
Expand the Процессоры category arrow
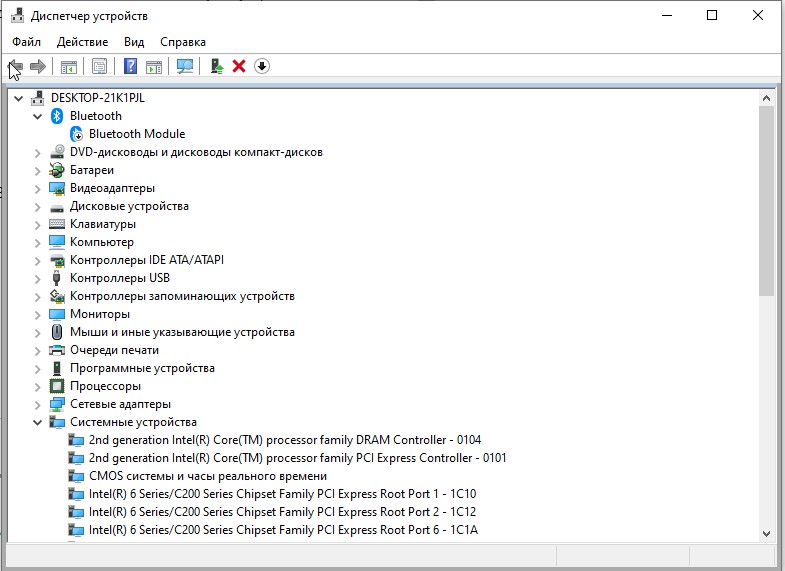[x=38, y=387]
